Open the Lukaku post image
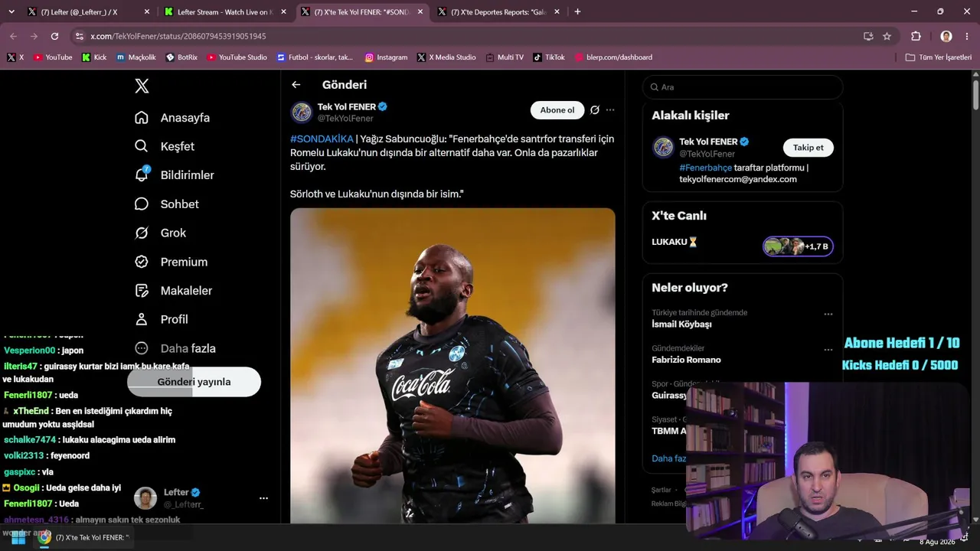 (452, 366)
